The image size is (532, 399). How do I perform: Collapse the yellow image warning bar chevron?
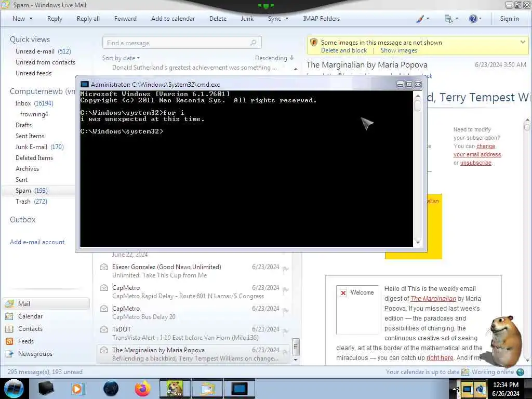(523, 42)
